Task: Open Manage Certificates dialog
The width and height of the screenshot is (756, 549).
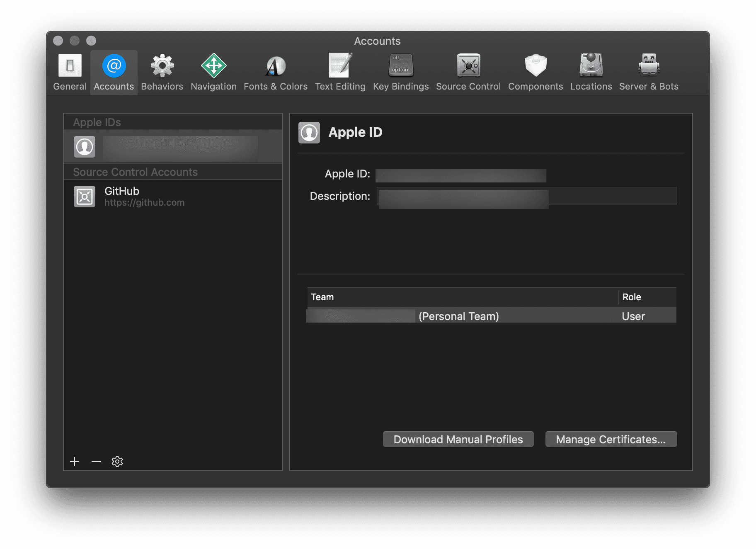Action: click(611, 440)
